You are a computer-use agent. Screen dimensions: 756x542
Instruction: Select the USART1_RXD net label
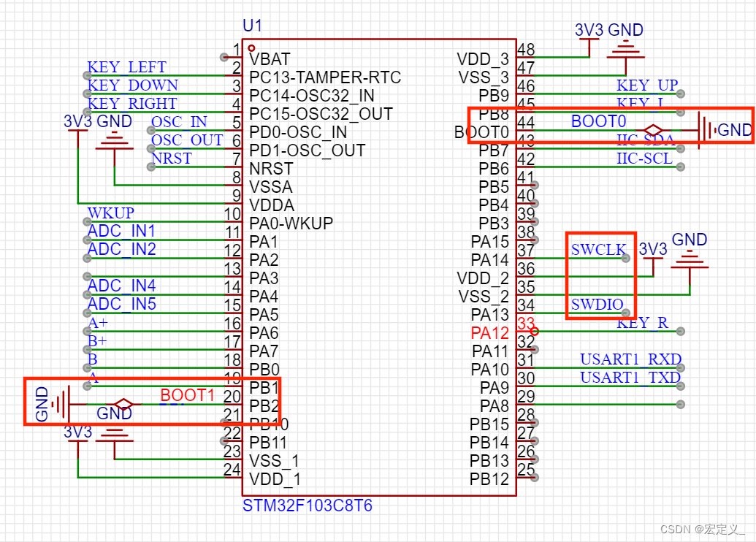630,359
